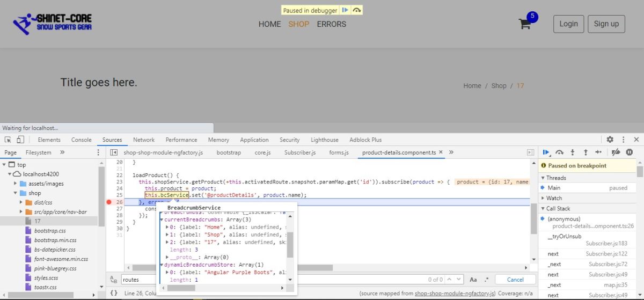Collapse the top frame tree node
The width and height of the screenshot is (644, 300).
coord(5,165)
